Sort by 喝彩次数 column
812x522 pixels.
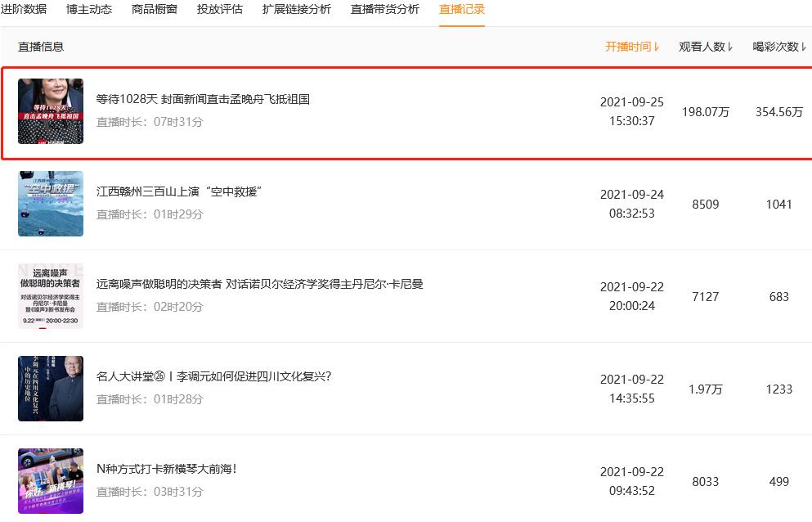pos(779,47)
